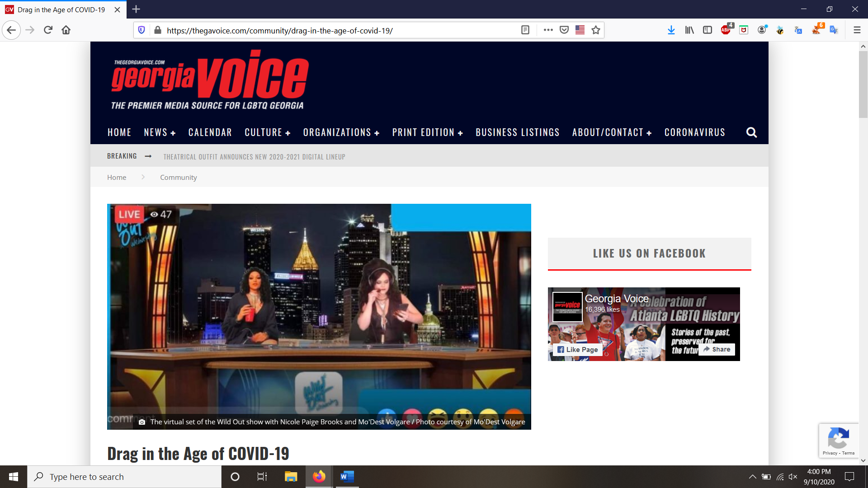The image size is (868, 488).
Task: Open the Firefox hamburger menu
Action: [x=857, y=30]
